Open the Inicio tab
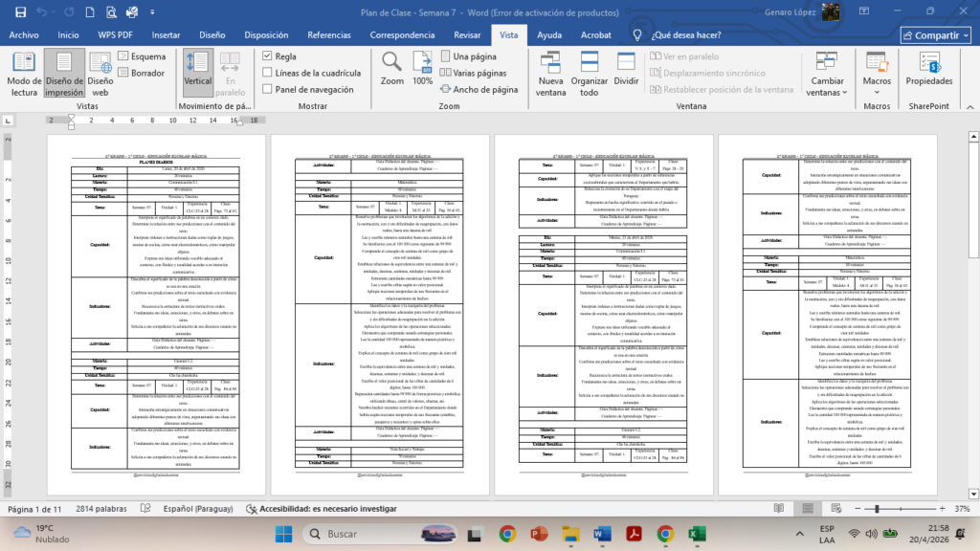The height and width of the screenshot is (551, 980). click(x=68, y=35)
